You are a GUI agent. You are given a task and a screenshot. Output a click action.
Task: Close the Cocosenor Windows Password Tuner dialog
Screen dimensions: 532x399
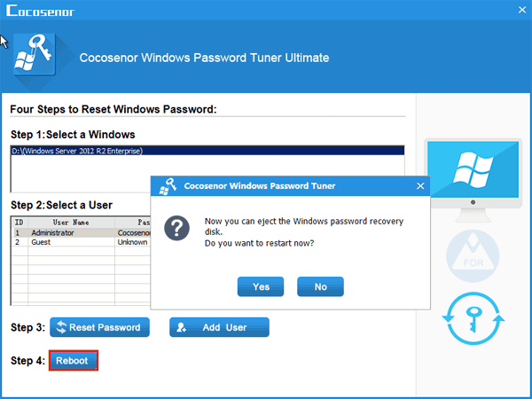coord(420,186)
